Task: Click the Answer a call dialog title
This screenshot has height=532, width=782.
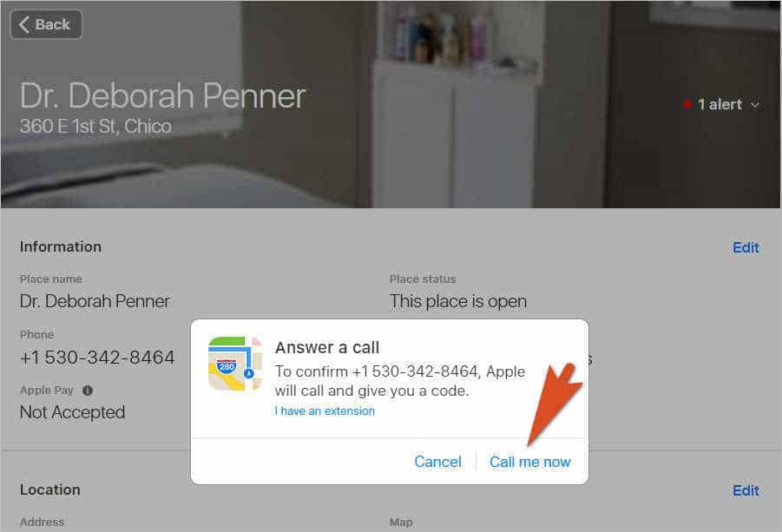Action: 327,347
